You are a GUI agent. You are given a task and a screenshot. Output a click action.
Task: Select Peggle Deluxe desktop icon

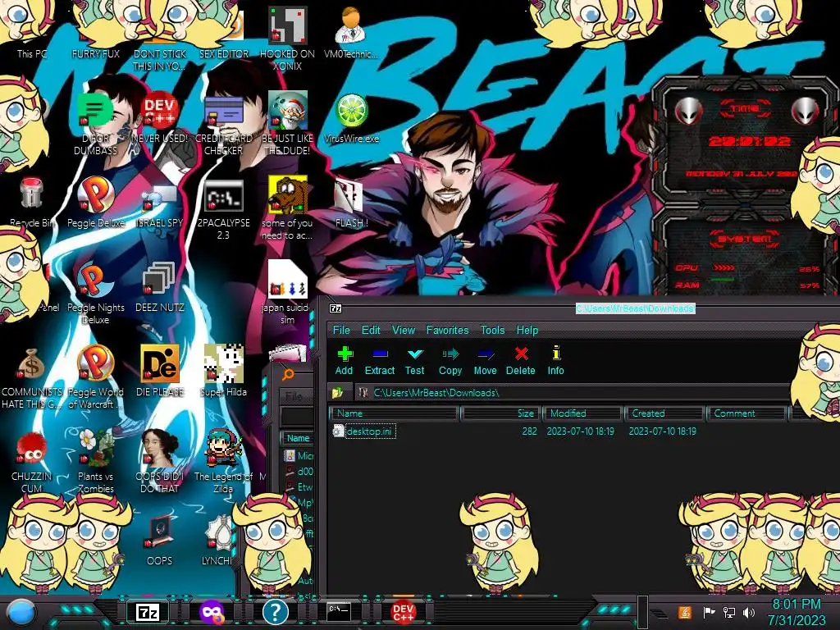coord(95,203)
